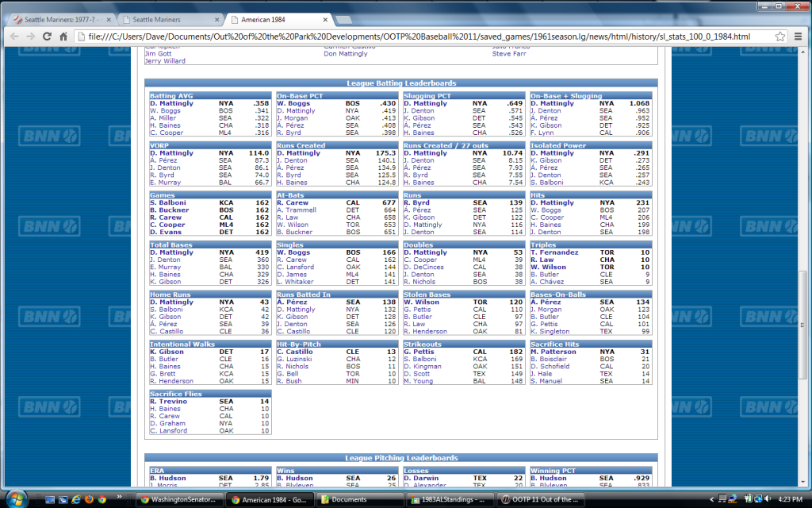Click the Home Runs heading
The image size is (812, 508).
click(x=170, y=294)
